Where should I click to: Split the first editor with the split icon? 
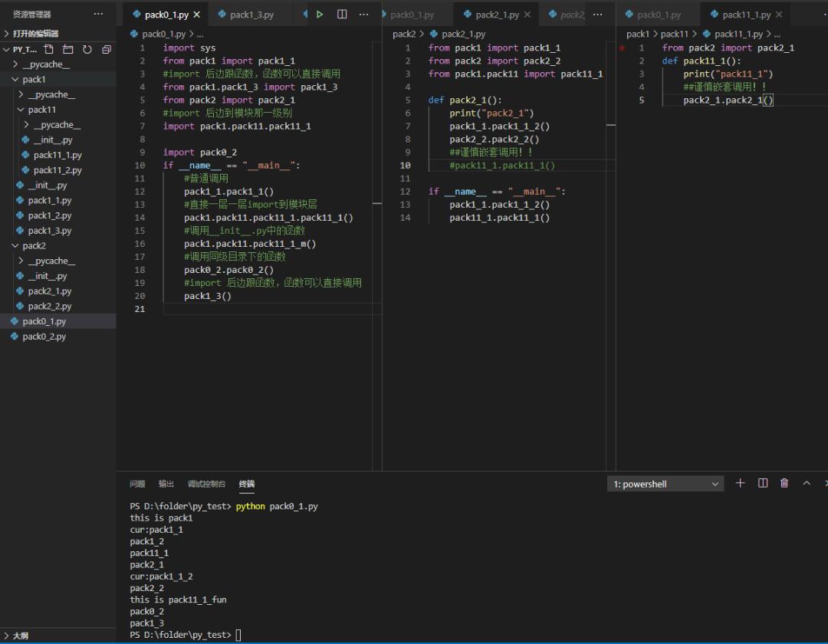point(342,15)
